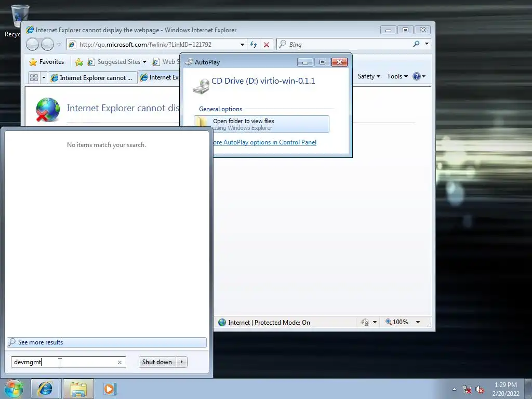532x399 pixels.
Task: Switch to the second Internet Explorer tab
Action: click(x=159, y=77)
